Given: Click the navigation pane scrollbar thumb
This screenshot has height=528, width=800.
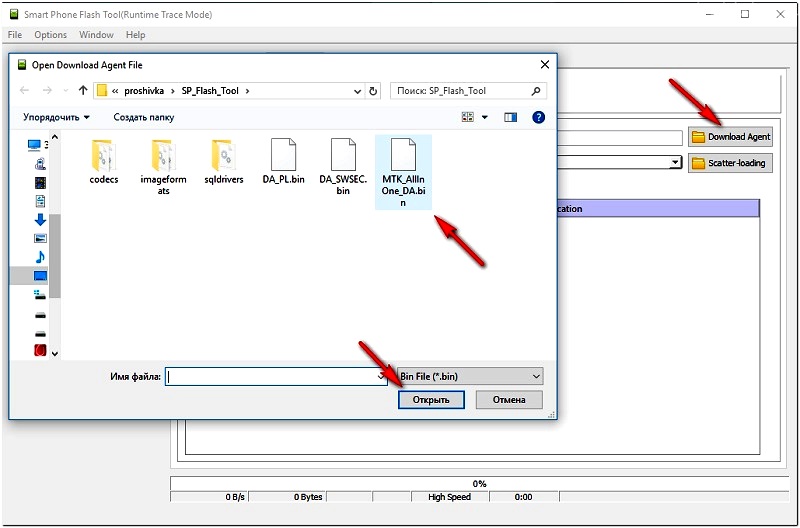Looking at the screenshot, I should pos(55,256).
